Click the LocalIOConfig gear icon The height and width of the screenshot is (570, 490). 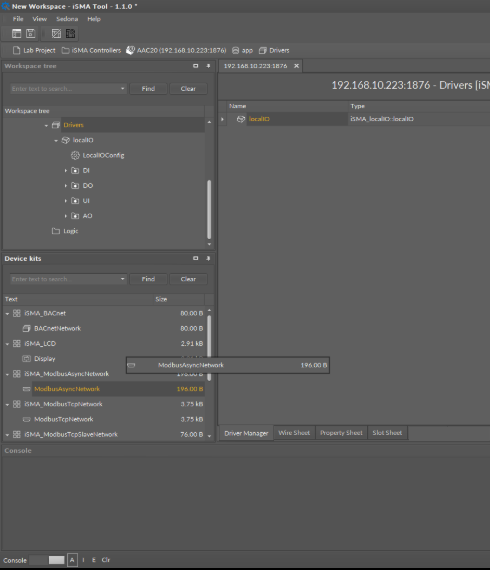[75, 156]
